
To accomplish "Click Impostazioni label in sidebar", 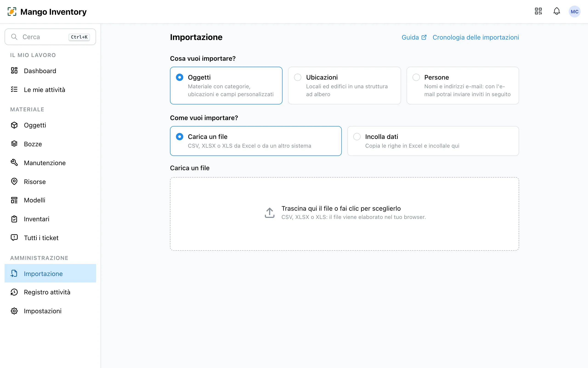I will 42,311.
